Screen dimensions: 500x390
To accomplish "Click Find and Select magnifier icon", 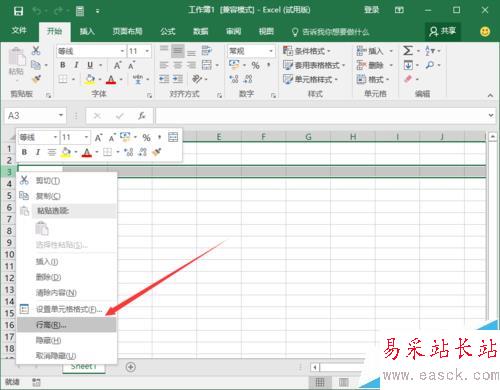I will [430, 65].
